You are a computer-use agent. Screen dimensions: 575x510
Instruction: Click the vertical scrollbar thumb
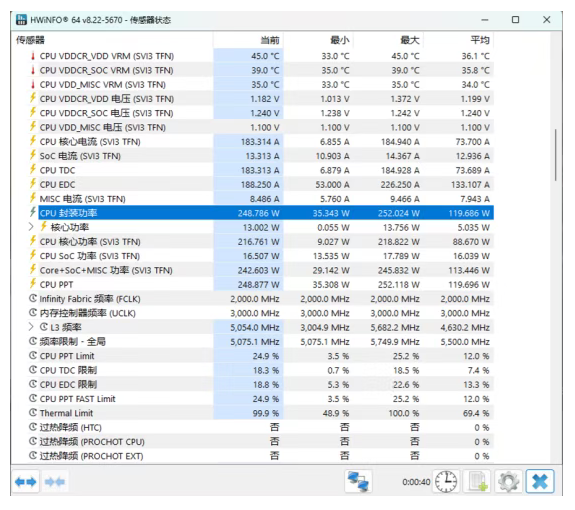[x=556, y=155]
